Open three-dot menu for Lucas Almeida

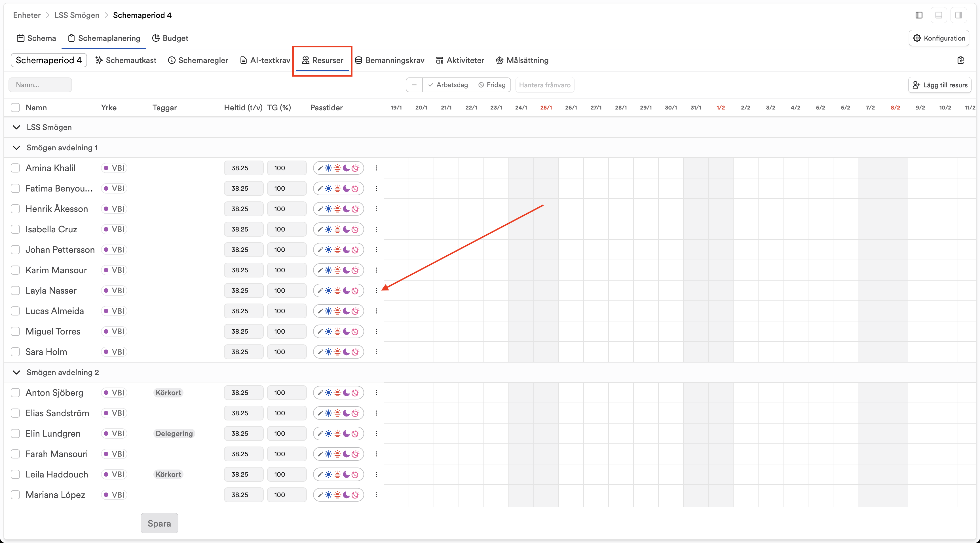376,311
